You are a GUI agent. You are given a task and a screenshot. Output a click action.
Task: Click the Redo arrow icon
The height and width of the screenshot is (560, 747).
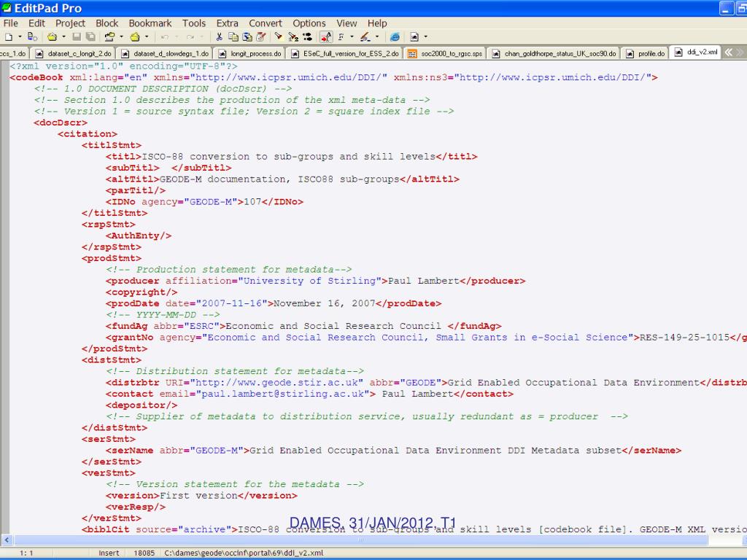[190, 36]
